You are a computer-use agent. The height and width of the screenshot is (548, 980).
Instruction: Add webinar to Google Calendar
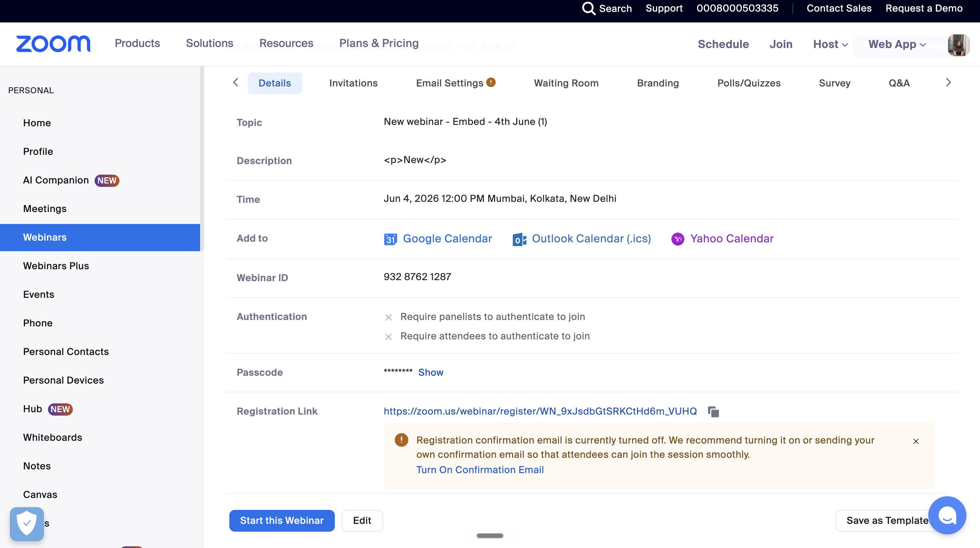447,239
